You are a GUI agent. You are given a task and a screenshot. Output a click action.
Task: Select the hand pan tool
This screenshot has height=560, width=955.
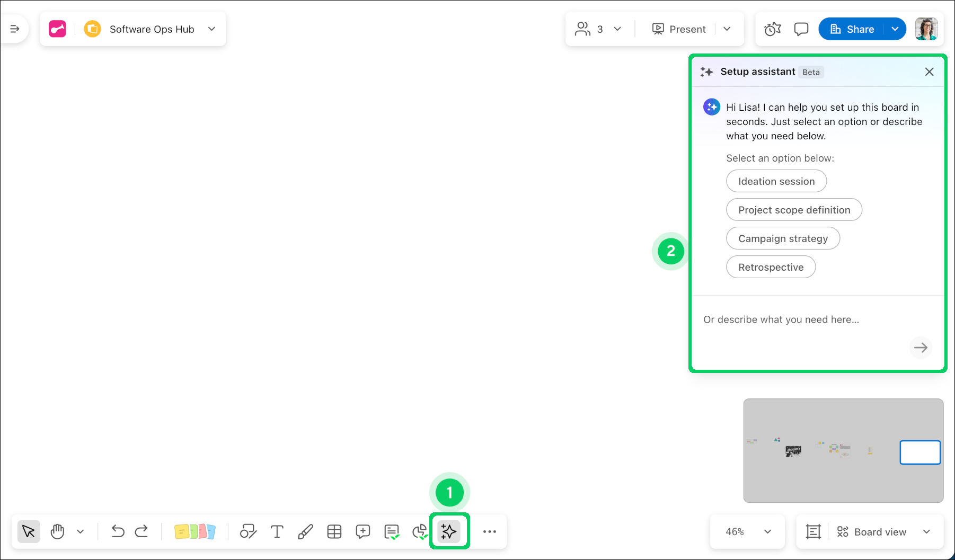(57, 531)
